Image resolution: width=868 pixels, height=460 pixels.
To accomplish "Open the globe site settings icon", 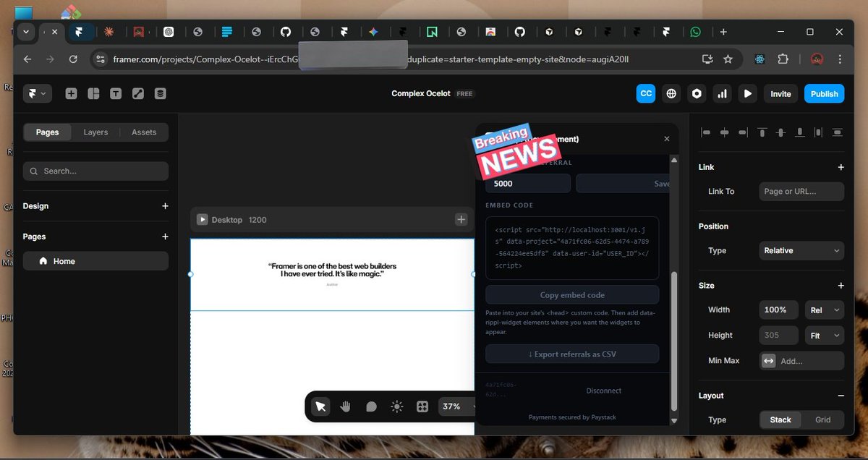I will 672,94.
